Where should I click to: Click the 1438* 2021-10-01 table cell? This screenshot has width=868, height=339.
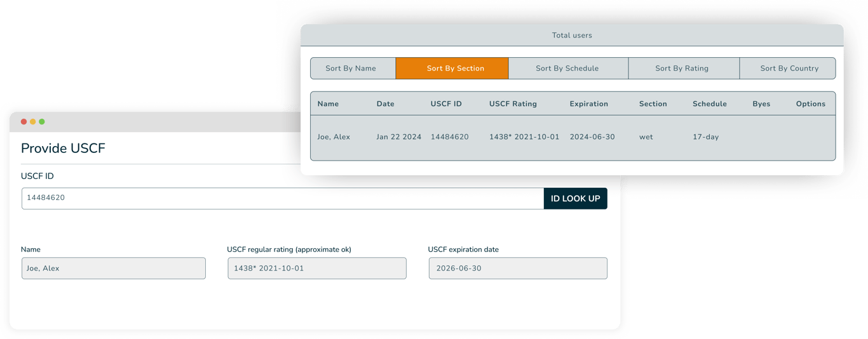[524, 137]
